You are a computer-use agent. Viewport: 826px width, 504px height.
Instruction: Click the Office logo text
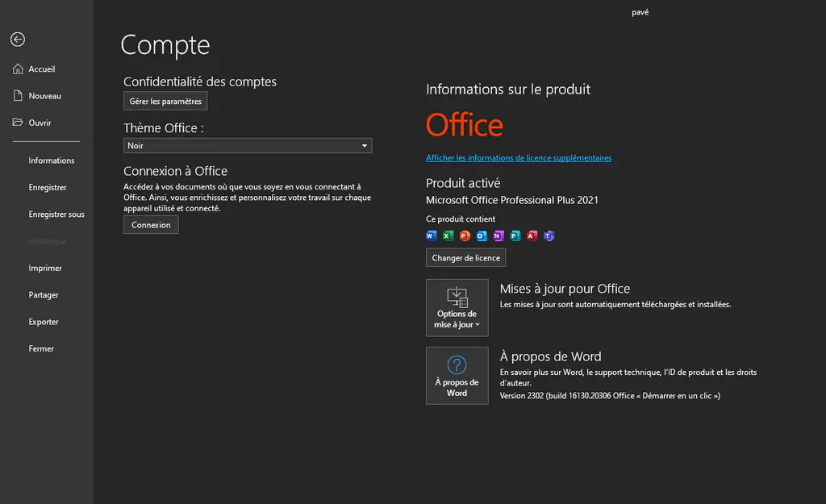point(464,125)
